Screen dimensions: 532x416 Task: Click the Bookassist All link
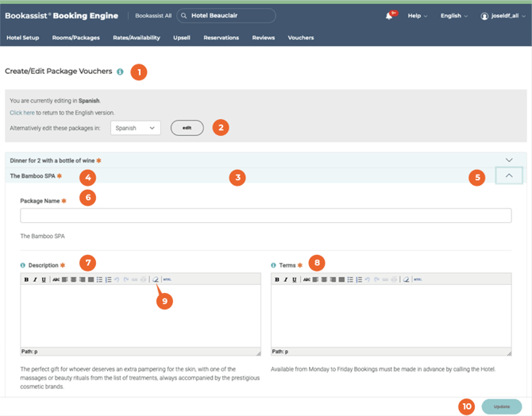(x=153, y=16)
